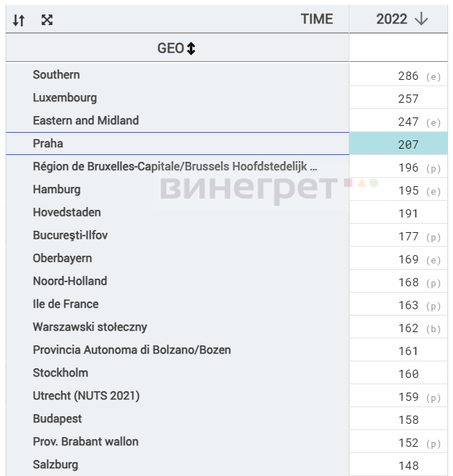Click the highlighted 207 value cell

coord(398,144)
